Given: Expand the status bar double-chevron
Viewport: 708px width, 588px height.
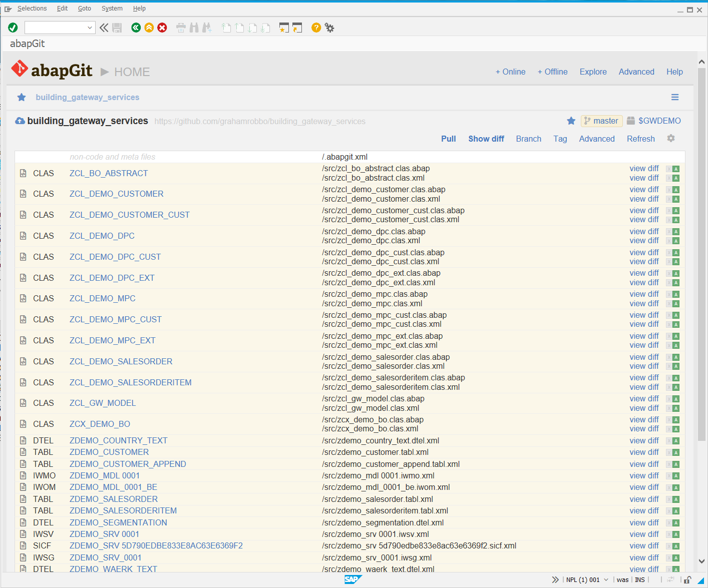Looking at the screenshot, I should [x=555, y=579].
